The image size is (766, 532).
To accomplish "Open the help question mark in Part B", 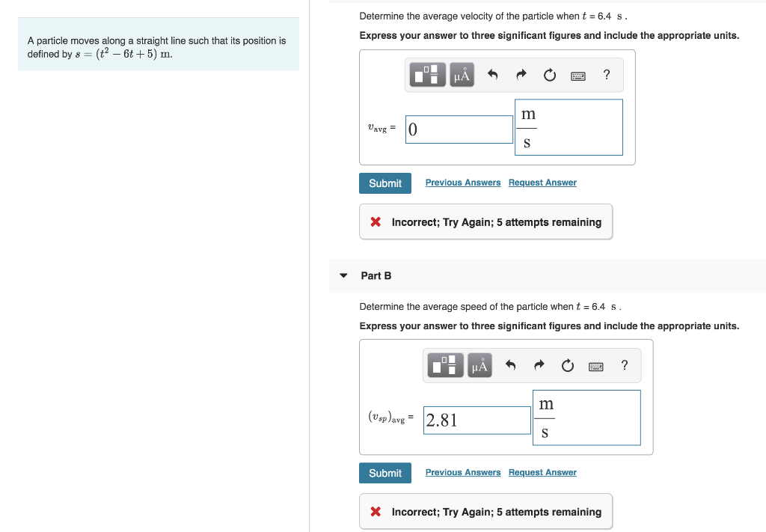I will 625,365.
